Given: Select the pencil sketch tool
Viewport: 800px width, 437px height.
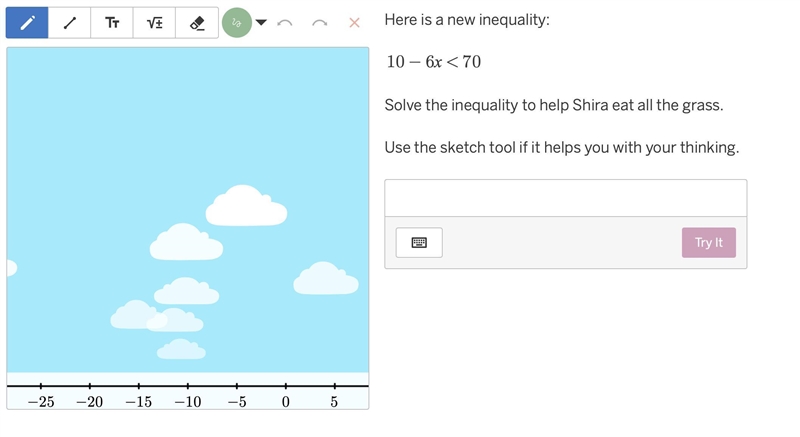Looking at the screenshot, I should point(27,22).
